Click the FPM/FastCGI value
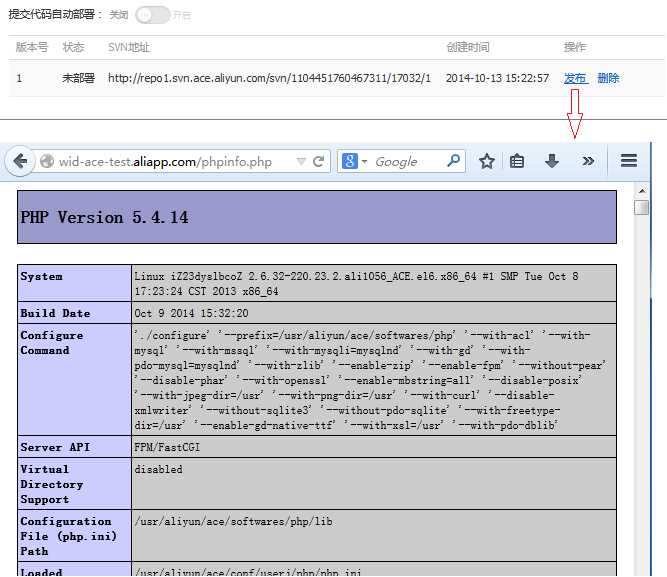Screen dimensions: 667x577 tap(167, 447)
